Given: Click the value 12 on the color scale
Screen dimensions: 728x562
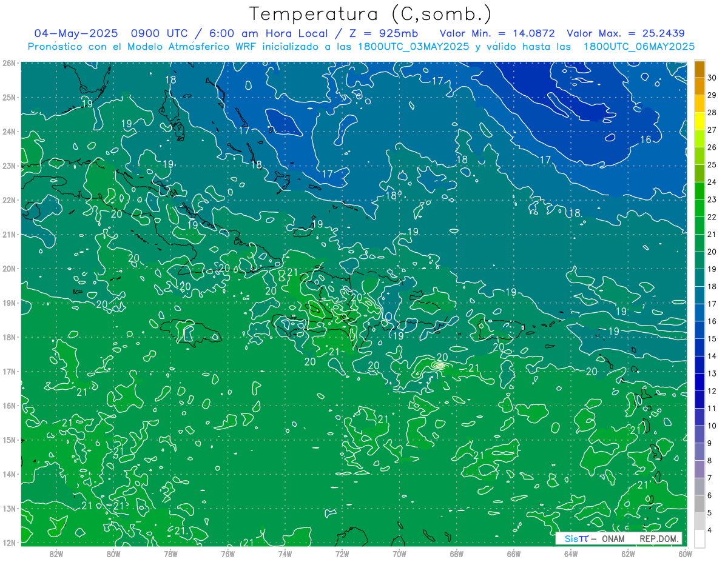Looking at the screenshot, I should (712, 391).
